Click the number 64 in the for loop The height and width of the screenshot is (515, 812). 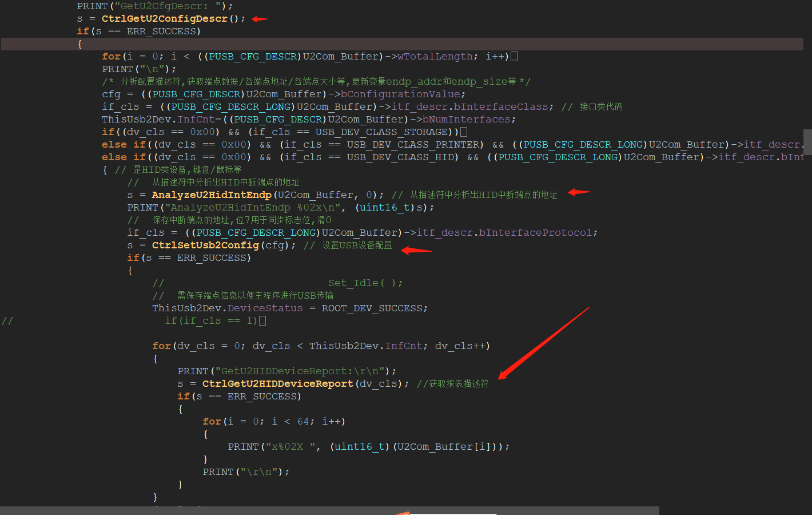tap(304, 421)
